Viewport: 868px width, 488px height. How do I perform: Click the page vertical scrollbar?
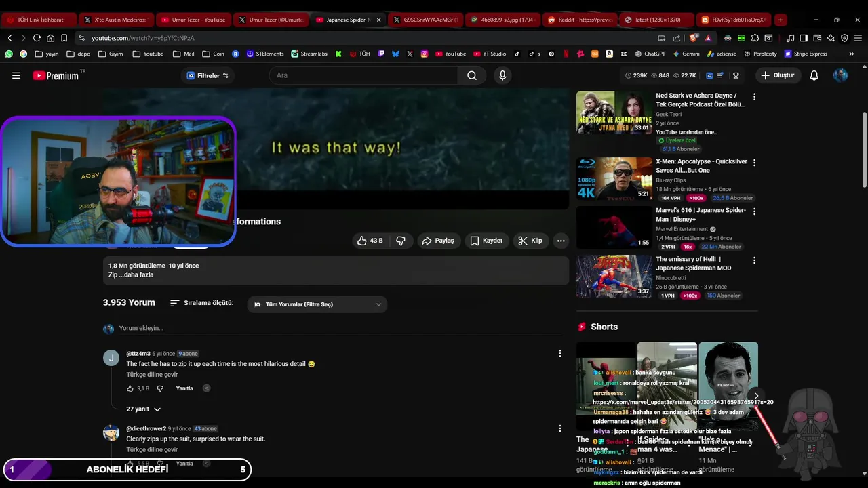(x=864, y=150)
